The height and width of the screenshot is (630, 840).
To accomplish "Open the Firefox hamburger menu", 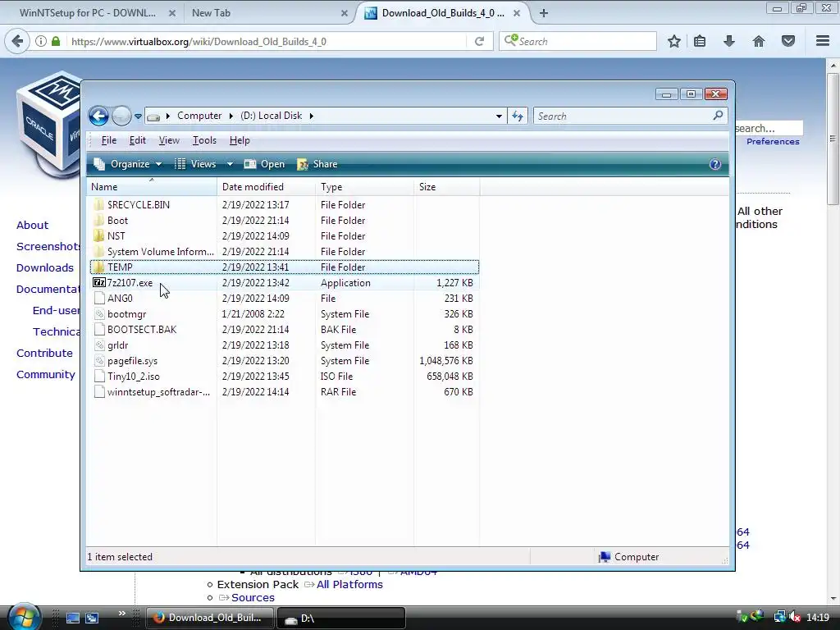I will [x=823, y=41].
